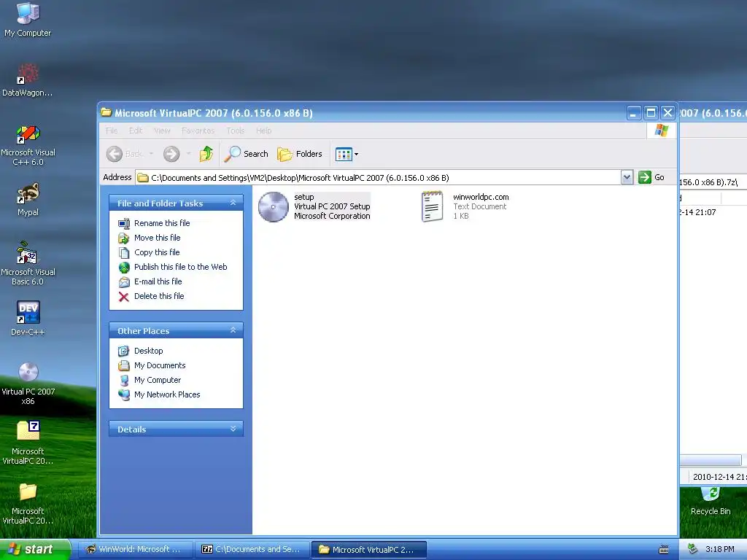Click the red X delete icon
This screenshot has width=747, height=560.
(124, 297)
